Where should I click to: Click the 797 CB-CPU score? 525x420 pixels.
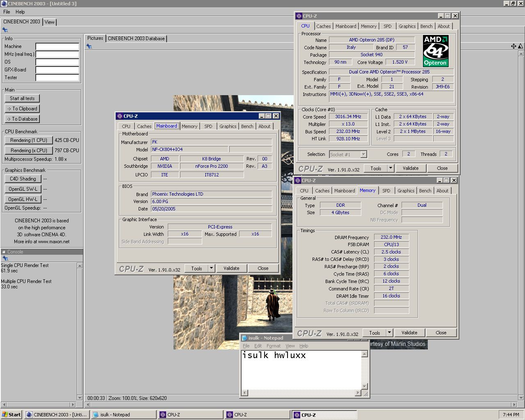pos(67,151)
